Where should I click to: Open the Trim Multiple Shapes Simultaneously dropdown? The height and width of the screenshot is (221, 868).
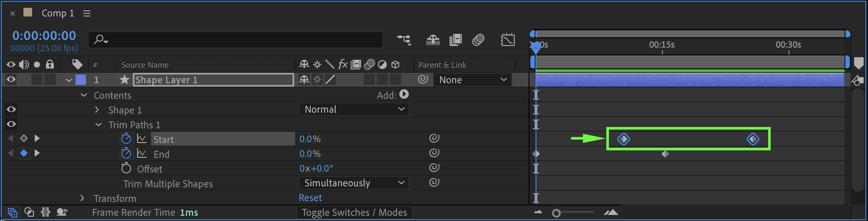click(x=354, y=183)
